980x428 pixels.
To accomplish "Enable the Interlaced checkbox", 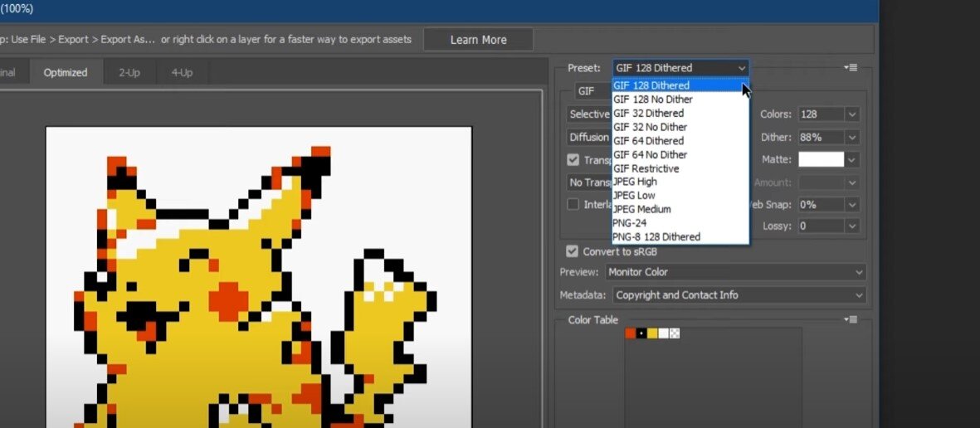I will pyautogui.click(x=573, y=204).
